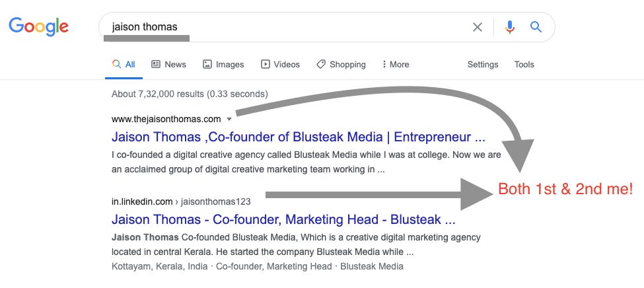The height and width of the screenshot is (288, 644).
Task: Submit search with magnifying glass icon
Action: (x=536, y=27)
